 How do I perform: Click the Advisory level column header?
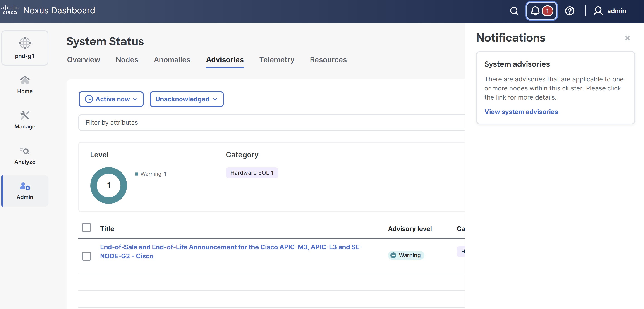pos(410,229)
